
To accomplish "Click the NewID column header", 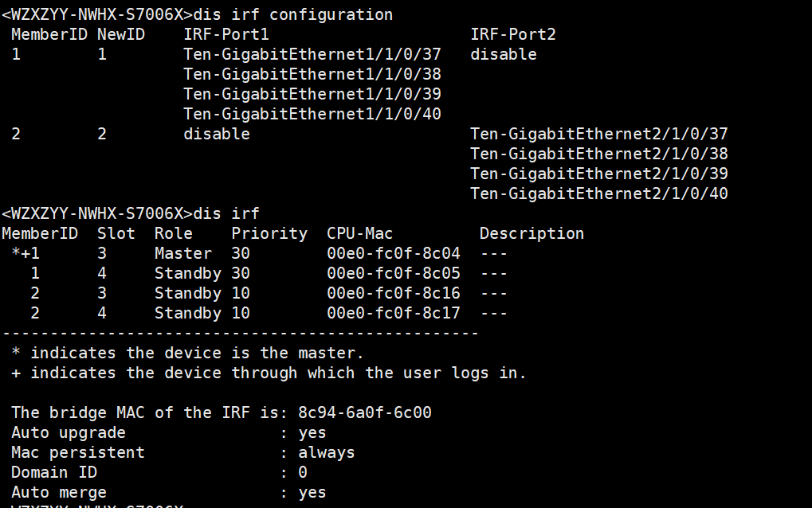I will [x=121, y=34].
